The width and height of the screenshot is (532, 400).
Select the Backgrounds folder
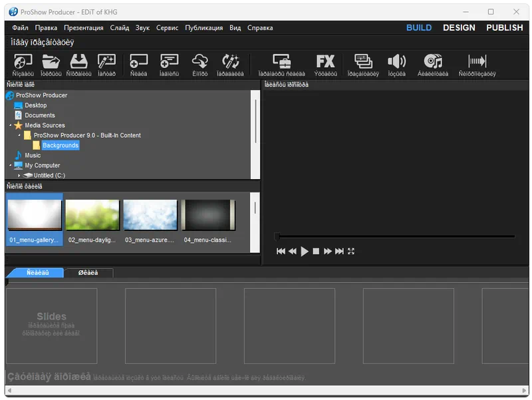(57, 145)
